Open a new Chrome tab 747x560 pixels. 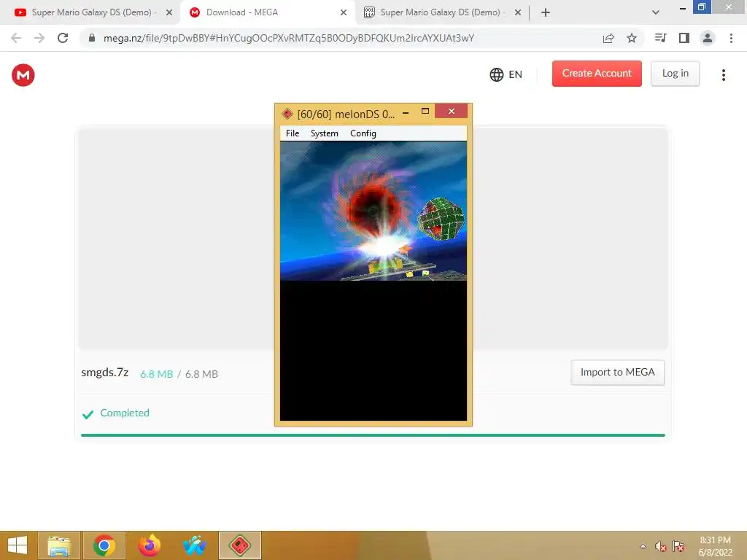(546, 12)
